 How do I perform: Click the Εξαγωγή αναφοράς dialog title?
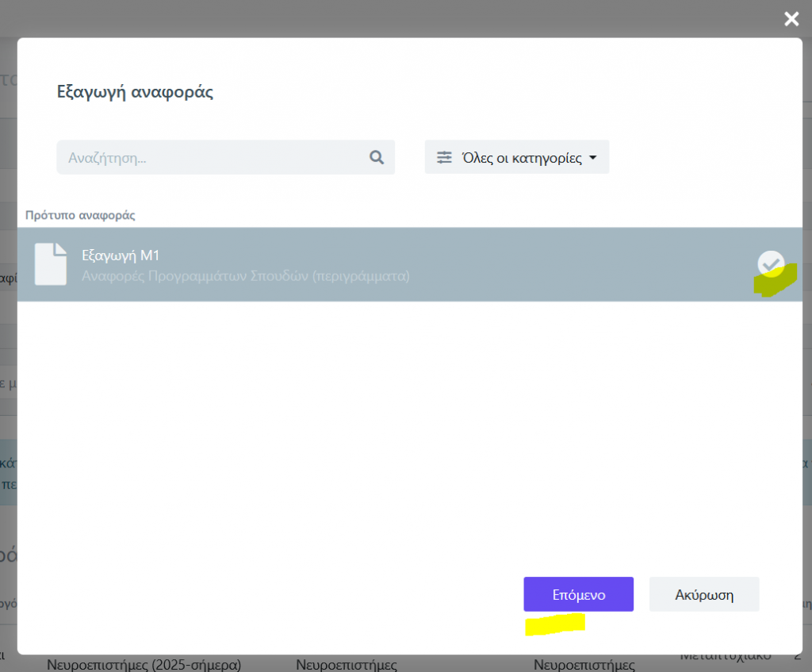(x=135, y=91)
